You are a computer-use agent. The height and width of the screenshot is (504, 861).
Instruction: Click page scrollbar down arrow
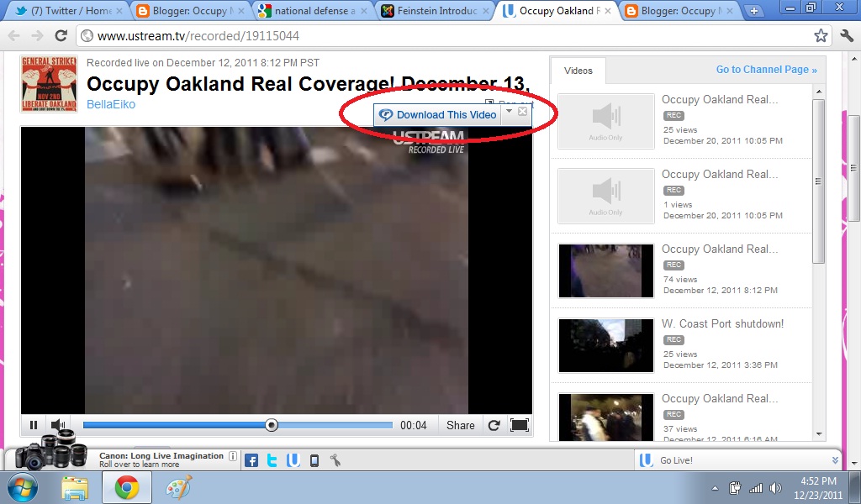coord(853,464)
